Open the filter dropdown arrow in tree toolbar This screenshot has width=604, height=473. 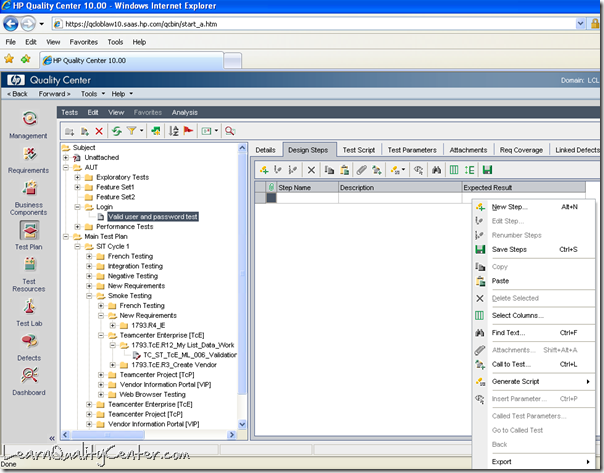(x=141, y=131)
